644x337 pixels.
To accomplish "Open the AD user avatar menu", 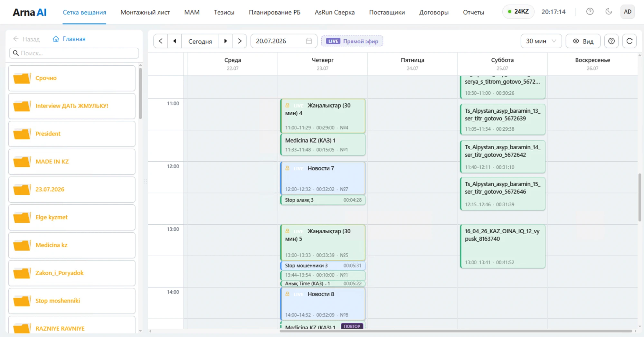I will [x=628, y=12].
